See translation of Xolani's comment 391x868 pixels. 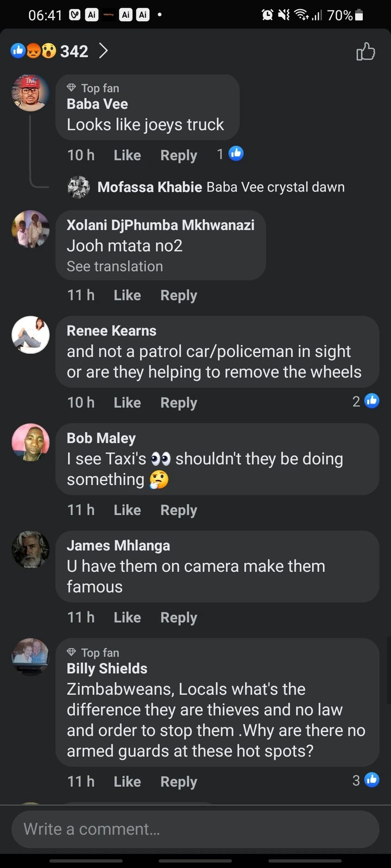click(115, 266)
